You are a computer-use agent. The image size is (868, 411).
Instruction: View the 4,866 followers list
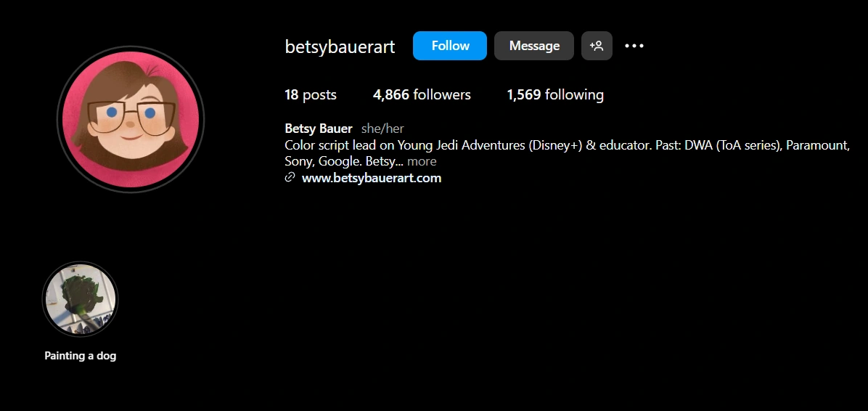pos(422,94)
